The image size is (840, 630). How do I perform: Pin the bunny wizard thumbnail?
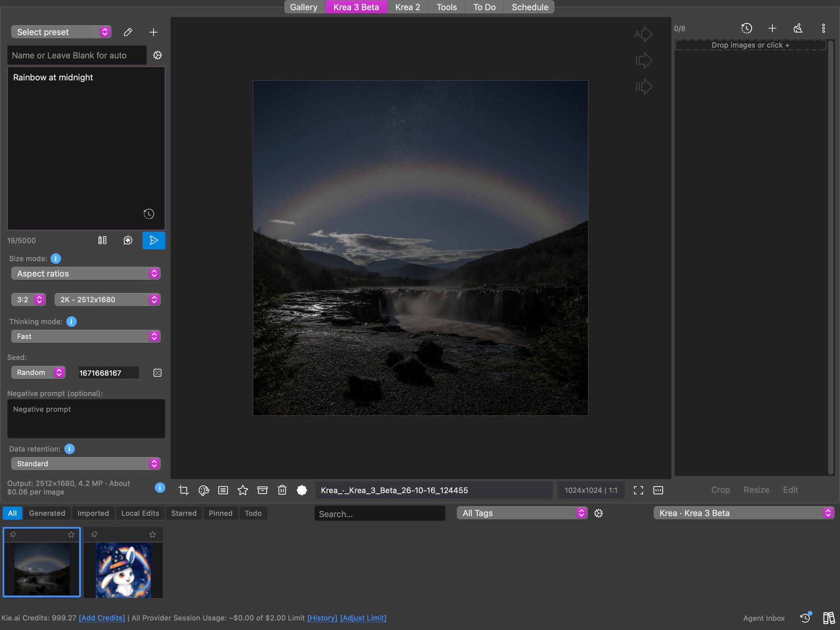(94, 534)
